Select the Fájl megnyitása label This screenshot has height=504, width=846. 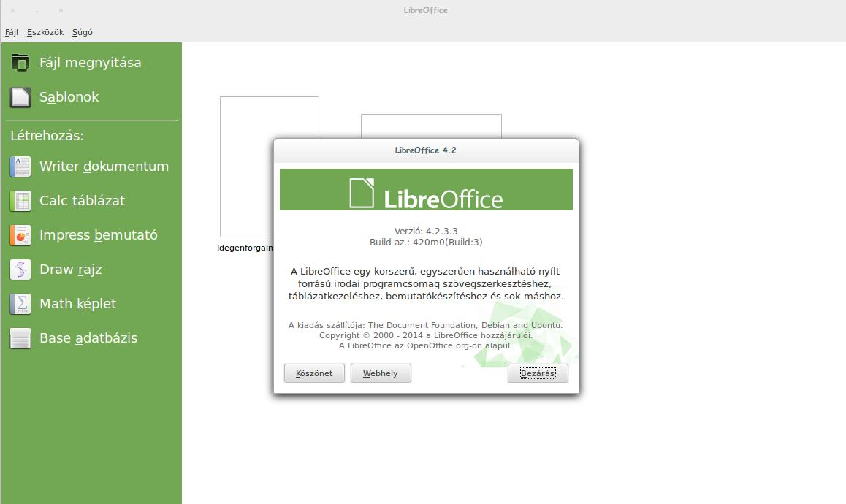(90, 63)
